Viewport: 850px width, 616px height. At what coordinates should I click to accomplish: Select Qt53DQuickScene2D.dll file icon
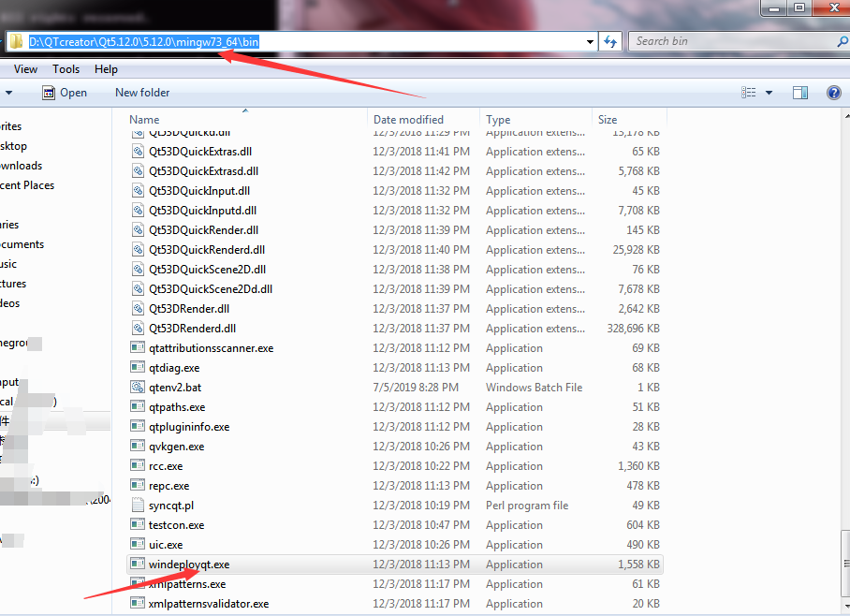point(139,269)
